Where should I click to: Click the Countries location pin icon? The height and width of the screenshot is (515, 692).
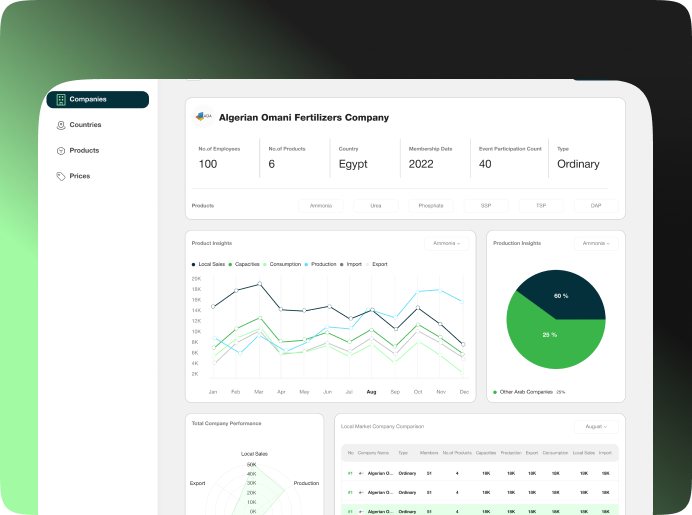click(61, 125)
